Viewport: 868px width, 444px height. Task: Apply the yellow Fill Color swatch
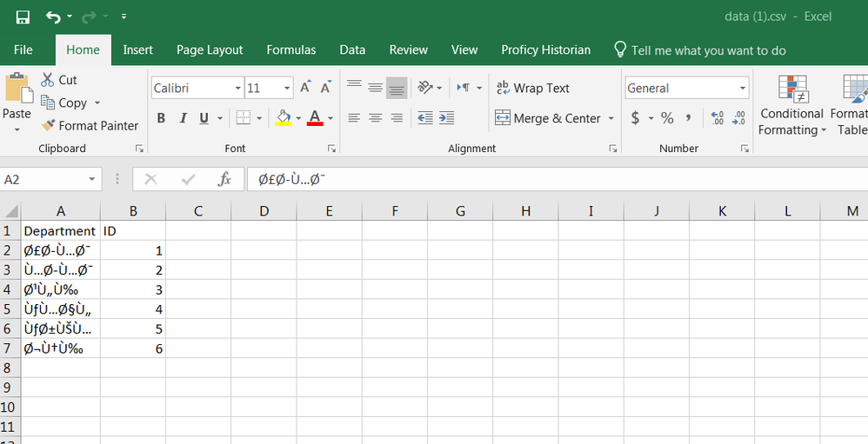(283, 118)
